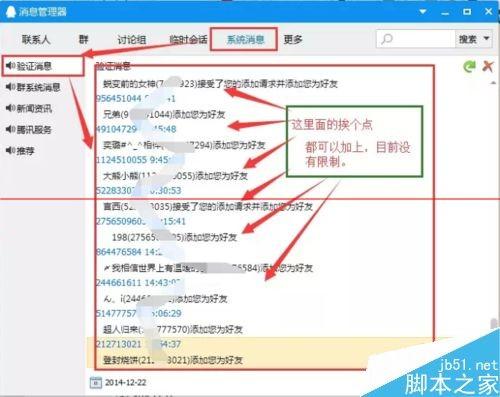Click speaker icon beside 推荐
Screen dimensions: 500x397
pos(10,150)
